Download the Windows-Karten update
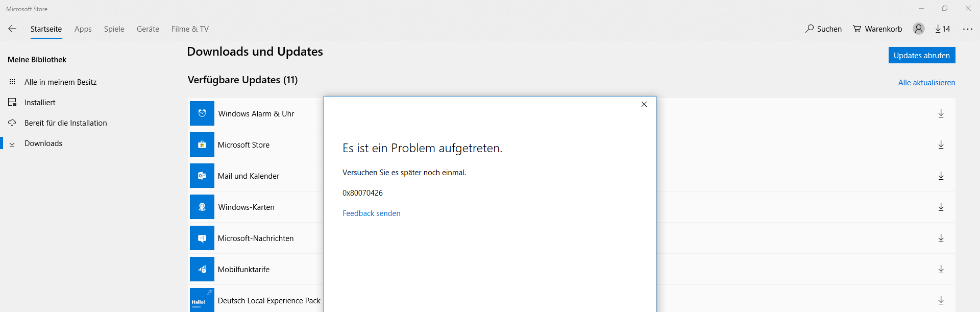Viewport: 980px width, 312px height. [x=941, y=207]
